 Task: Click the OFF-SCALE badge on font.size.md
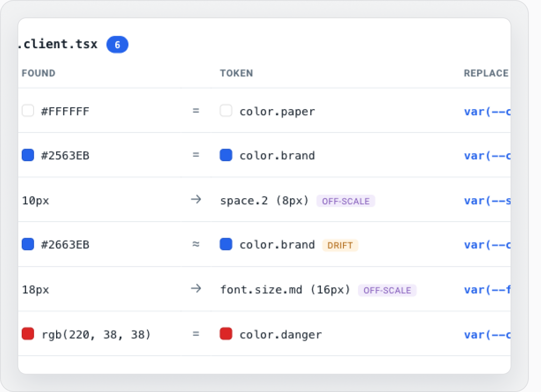[387, 290]
